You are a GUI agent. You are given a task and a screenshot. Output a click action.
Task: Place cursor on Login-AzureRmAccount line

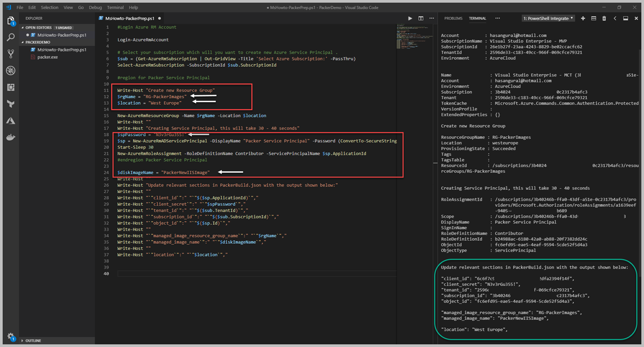coord(143,40)
